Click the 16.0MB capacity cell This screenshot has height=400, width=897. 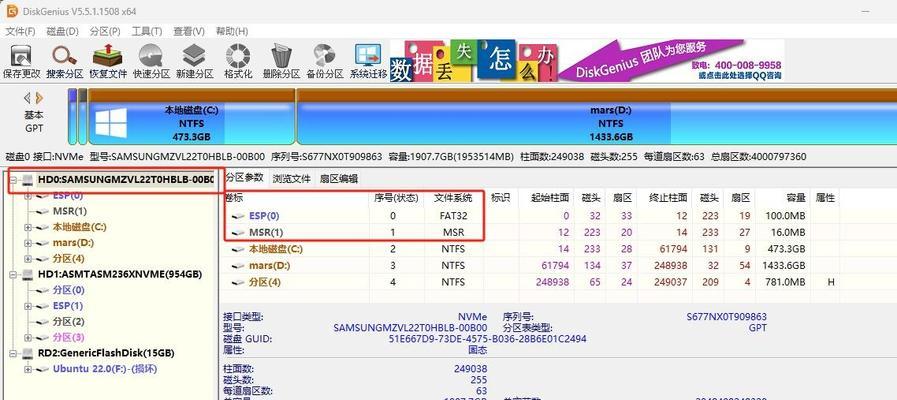tap(789, 233)
